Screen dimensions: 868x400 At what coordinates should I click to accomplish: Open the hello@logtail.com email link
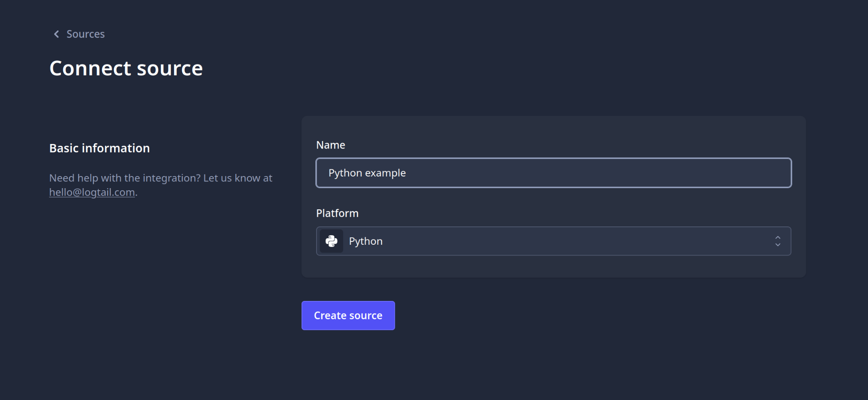click(x=92, y=192)
